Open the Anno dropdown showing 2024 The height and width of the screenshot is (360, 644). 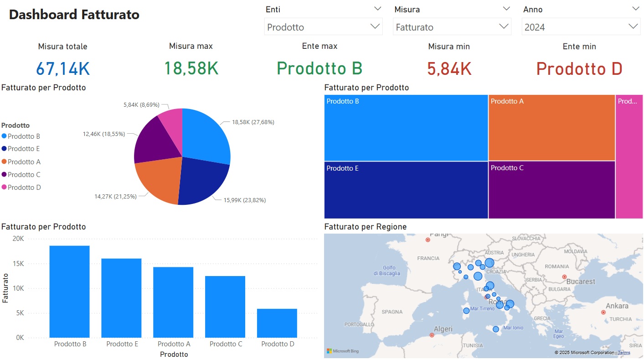click(633, 26)
